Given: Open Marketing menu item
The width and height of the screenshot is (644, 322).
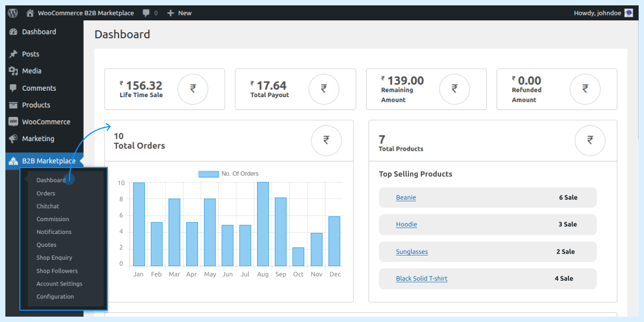Looking at the screenshot, I should point(38,138).
